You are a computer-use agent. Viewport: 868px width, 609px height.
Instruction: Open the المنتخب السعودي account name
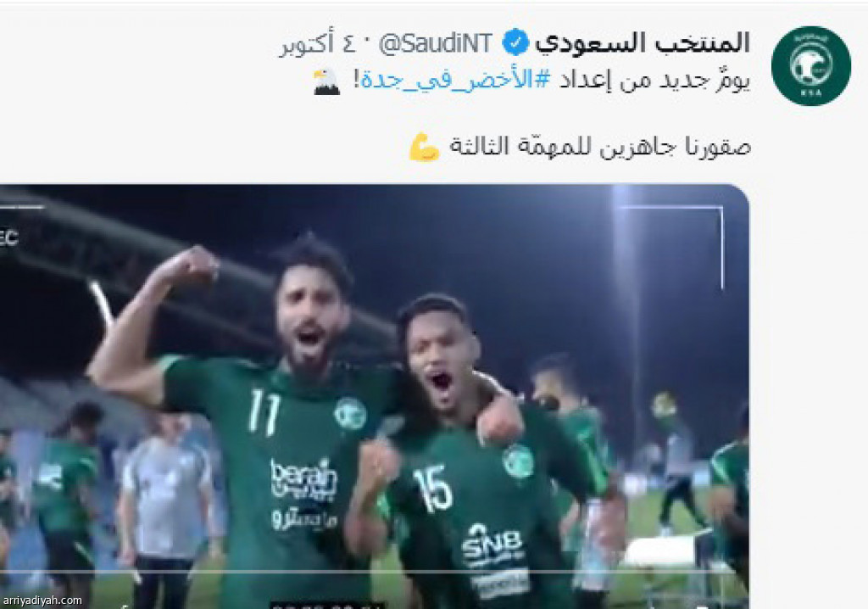point(643,42)
